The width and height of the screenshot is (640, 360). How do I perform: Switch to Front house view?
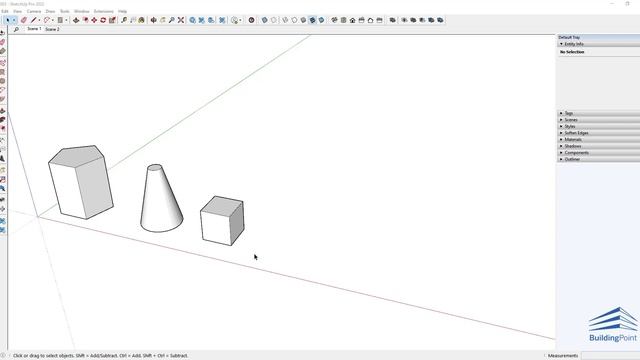[x=352, y=20]
